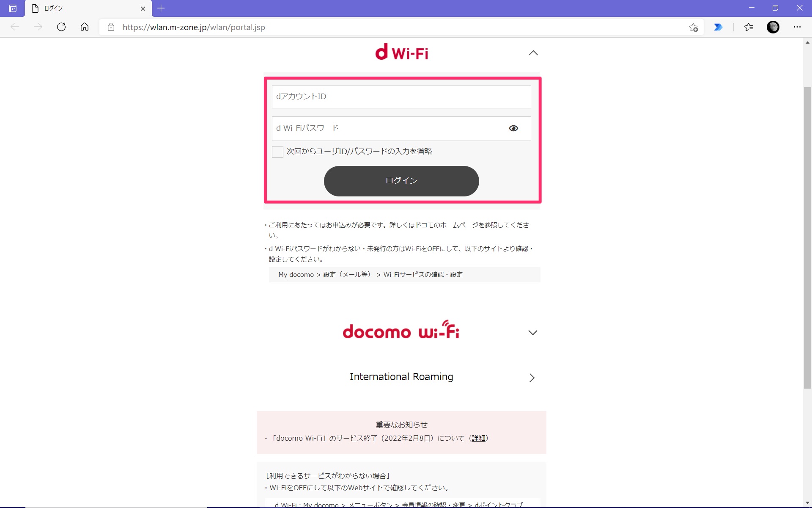
Task: Open the blue arrow extension icon
Action: pos(718,27)
